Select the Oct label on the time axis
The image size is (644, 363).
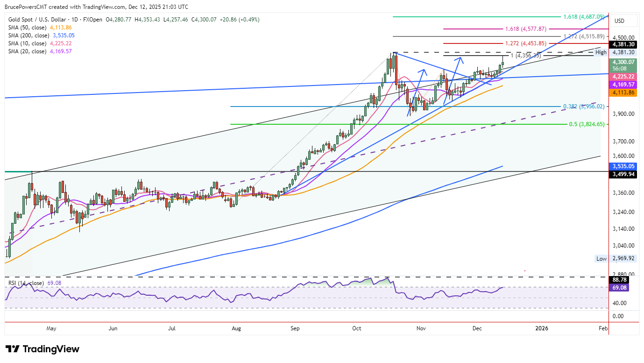pos(357,328)
